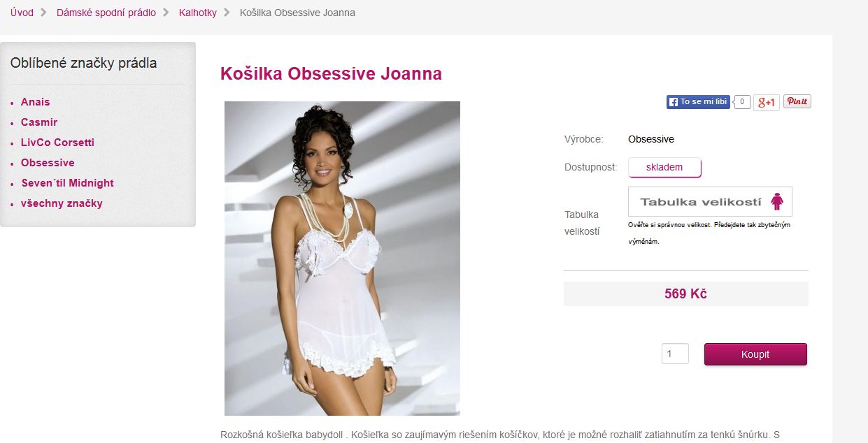Click the product photo thumbnail
Screen dimensions: 868x443
coord(342,259)
